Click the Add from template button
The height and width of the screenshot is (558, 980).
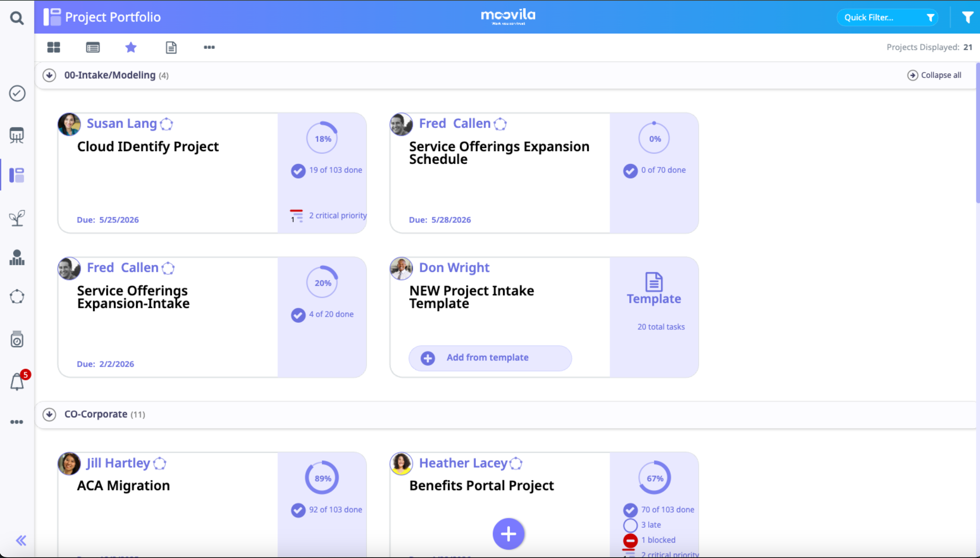(490, 358)
